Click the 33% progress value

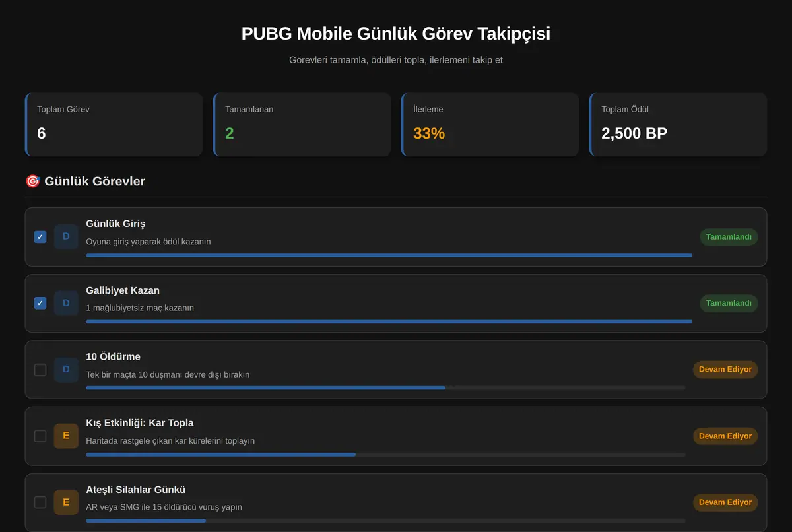coord(429,133)
